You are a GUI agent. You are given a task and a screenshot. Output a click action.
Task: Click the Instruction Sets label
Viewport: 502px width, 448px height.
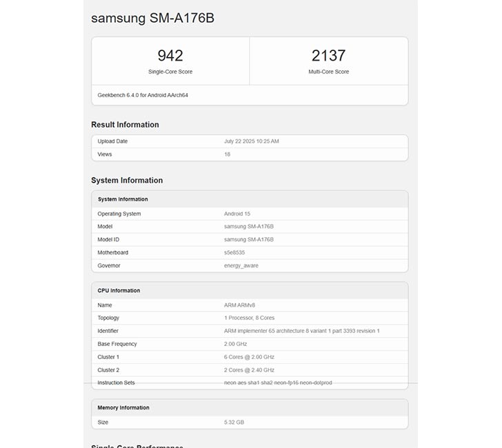click(116, 383)
